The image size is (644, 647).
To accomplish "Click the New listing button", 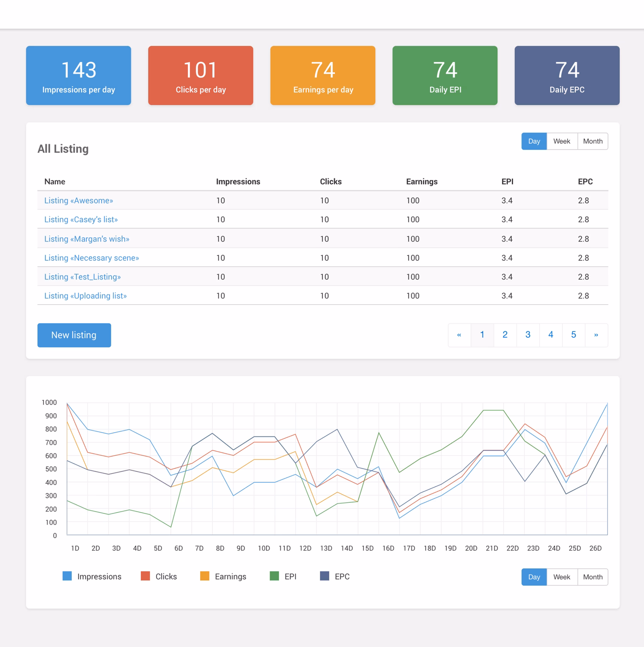I will (74, 335).
